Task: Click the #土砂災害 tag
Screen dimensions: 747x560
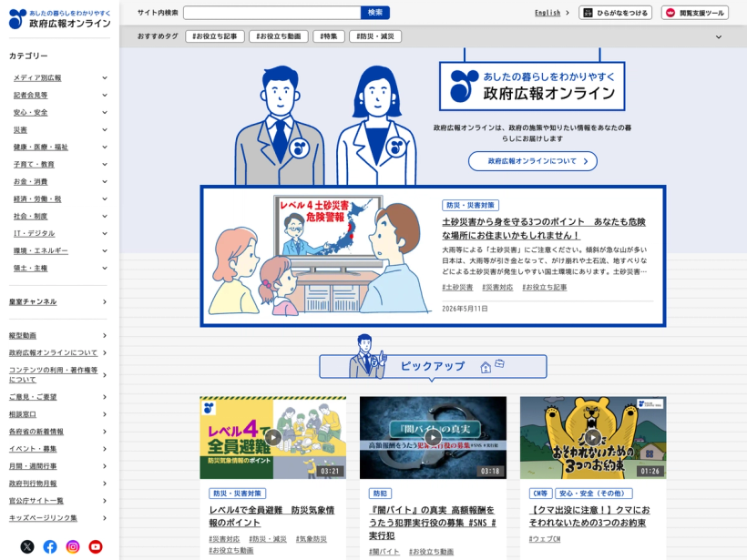Action: coord(457,287)
